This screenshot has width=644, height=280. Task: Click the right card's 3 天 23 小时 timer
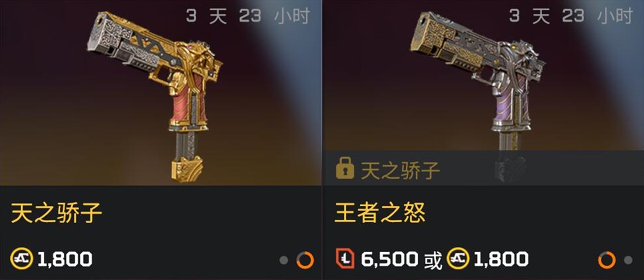coord(570,16)
